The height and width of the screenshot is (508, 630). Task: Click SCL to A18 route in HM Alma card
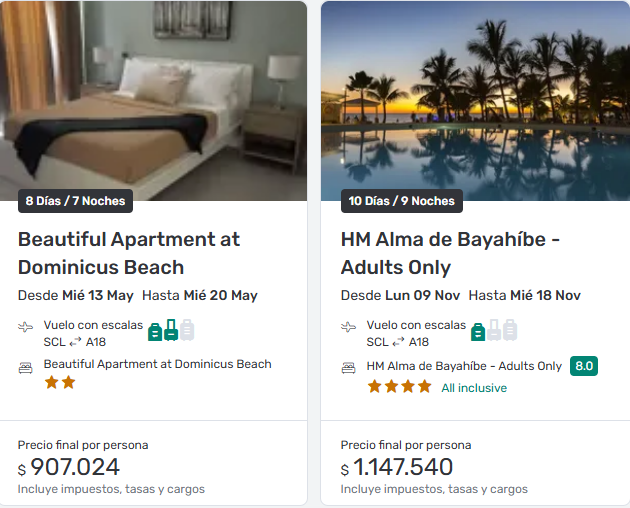(x=397, y=342)
